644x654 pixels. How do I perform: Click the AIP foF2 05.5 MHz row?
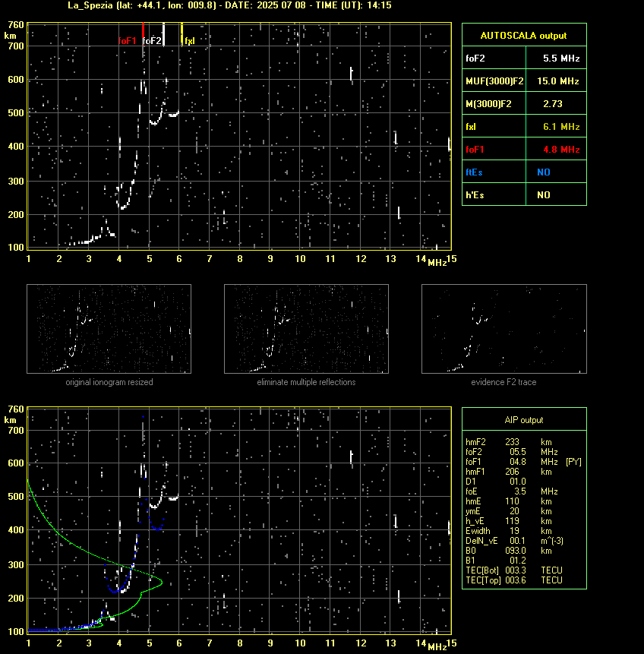point(512,452)
